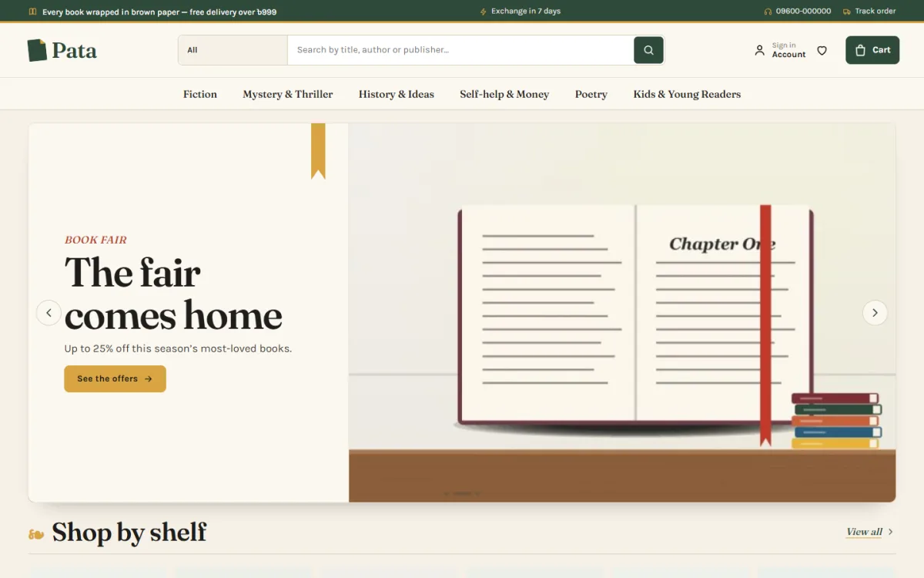Focus the search by title field
This screenshot has height=578, width=924.
pyautogui.click(x=460, y=50)
